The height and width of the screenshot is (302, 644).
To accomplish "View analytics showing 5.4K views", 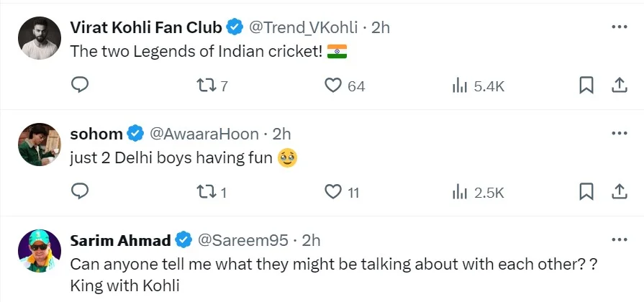I will pyautogui.click(x=459, y=86).
